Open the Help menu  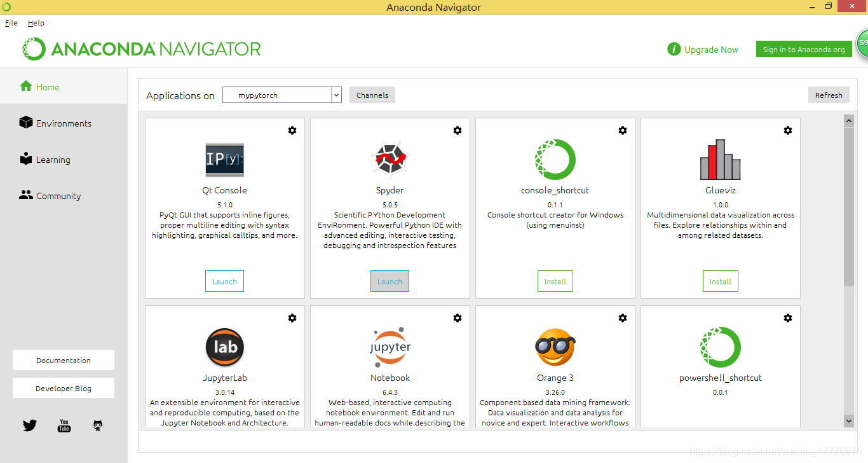pyautogui.click(x=36, y=23)
